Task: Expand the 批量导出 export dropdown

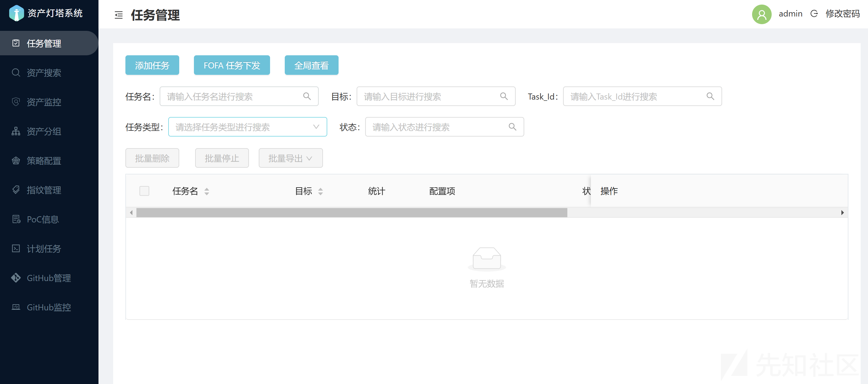Action: pos(290,158)
